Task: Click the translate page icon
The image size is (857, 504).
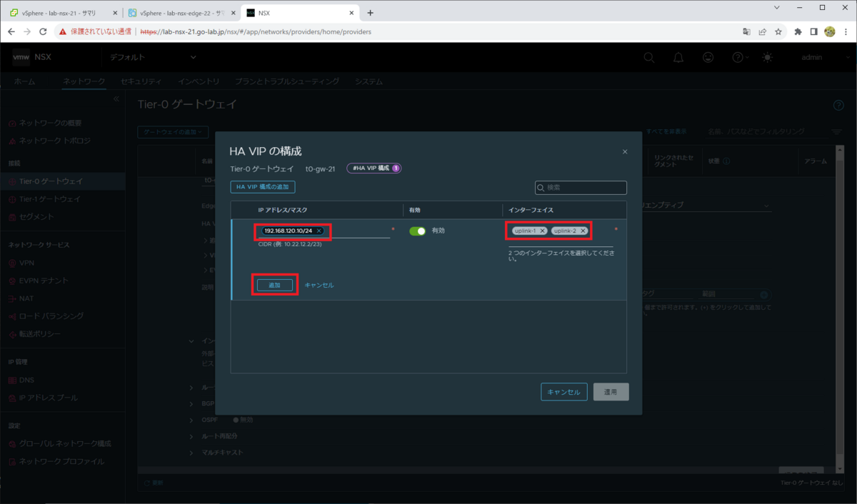Action: pos(747,32)
